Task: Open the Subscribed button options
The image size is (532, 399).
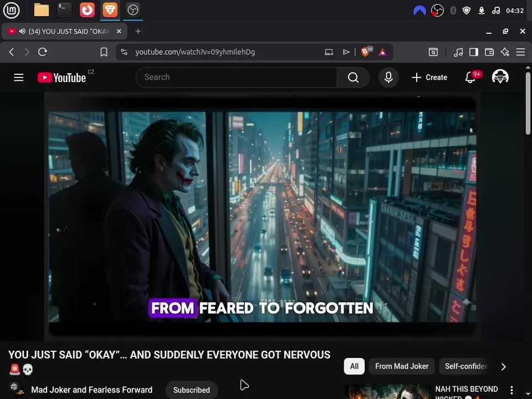Action: [x=191, y=390]
